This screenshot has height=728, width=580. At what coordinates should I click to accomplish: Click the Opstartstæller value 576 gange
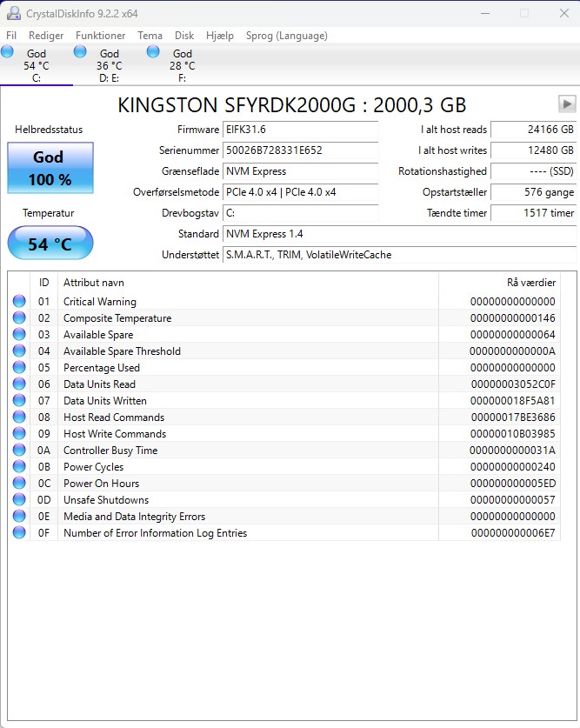coord(534,192)
